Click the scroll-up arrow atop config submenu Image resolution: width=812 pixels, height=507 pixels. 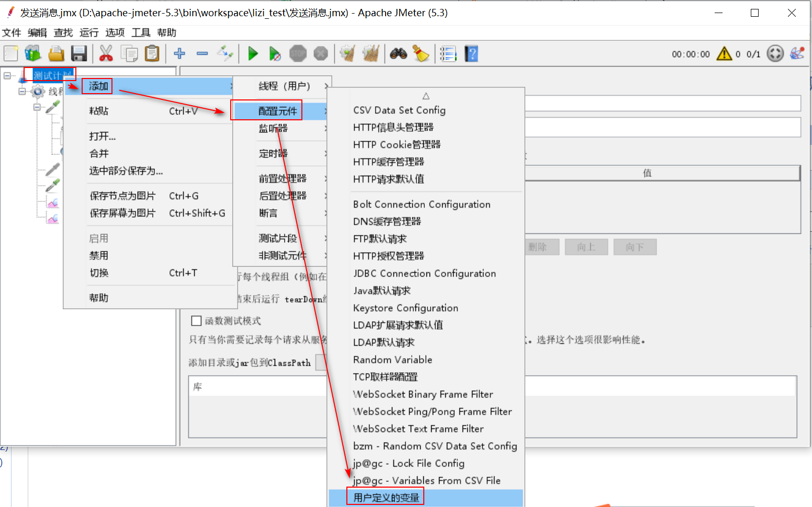[x=426, y=96]
